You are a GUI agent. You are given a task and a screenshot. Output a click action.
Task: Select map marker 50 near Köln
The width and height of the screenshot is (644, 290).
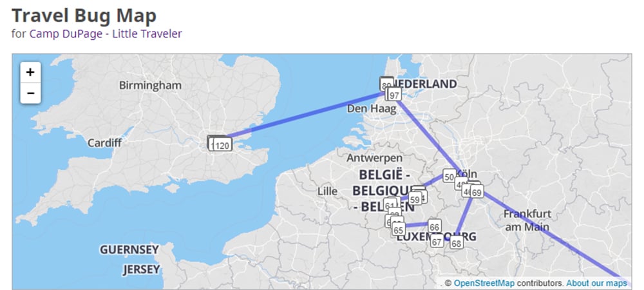(450, 177)
